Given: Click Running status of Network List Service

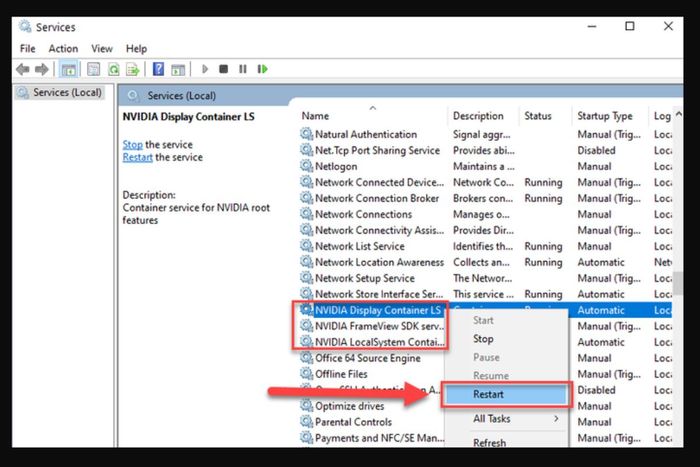Looking at the screenshot, I should pos(543,246).
